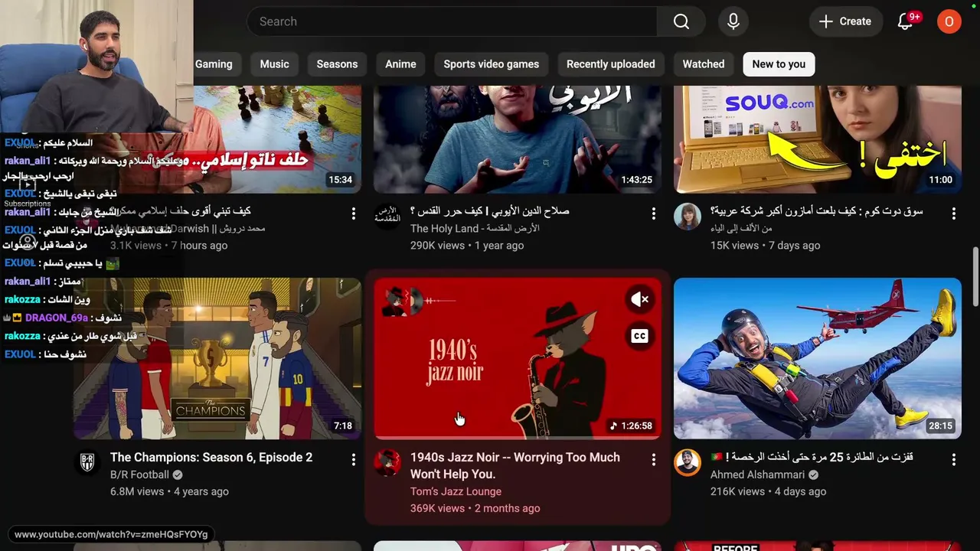Click the search magnifier button

coord(681,21)
